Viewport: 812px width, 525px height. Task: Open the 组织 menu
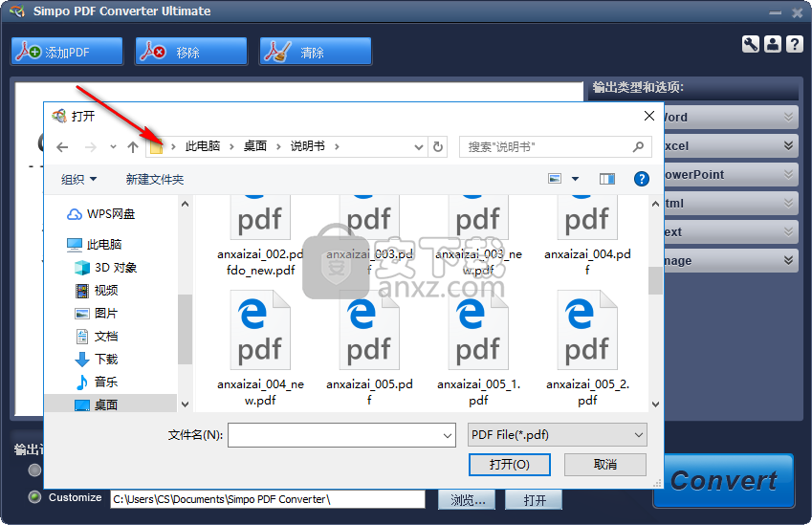click(78, 179)
